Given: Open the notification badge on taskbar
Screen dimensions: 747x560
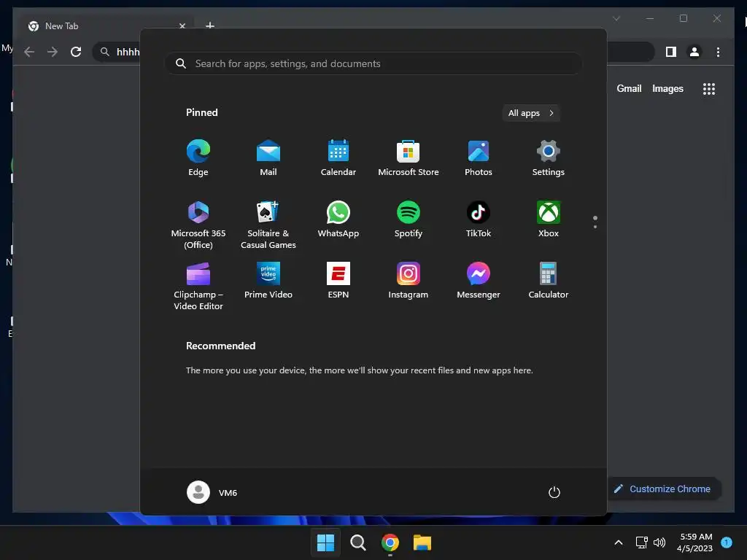Looking at the screenshot, I should pyautogui.click(x=727, y=542).
